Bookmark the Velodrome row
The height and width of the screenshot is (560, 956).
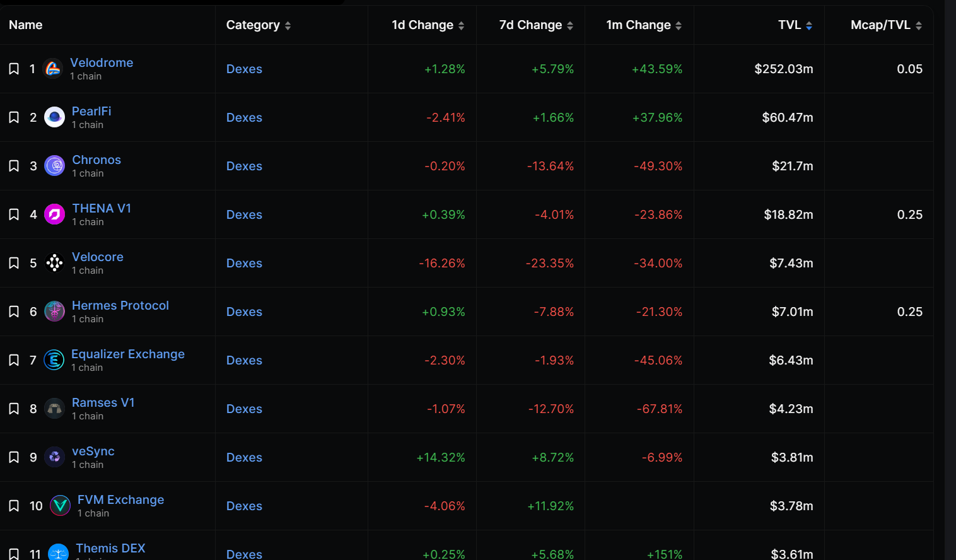click(x=14, y=69)
